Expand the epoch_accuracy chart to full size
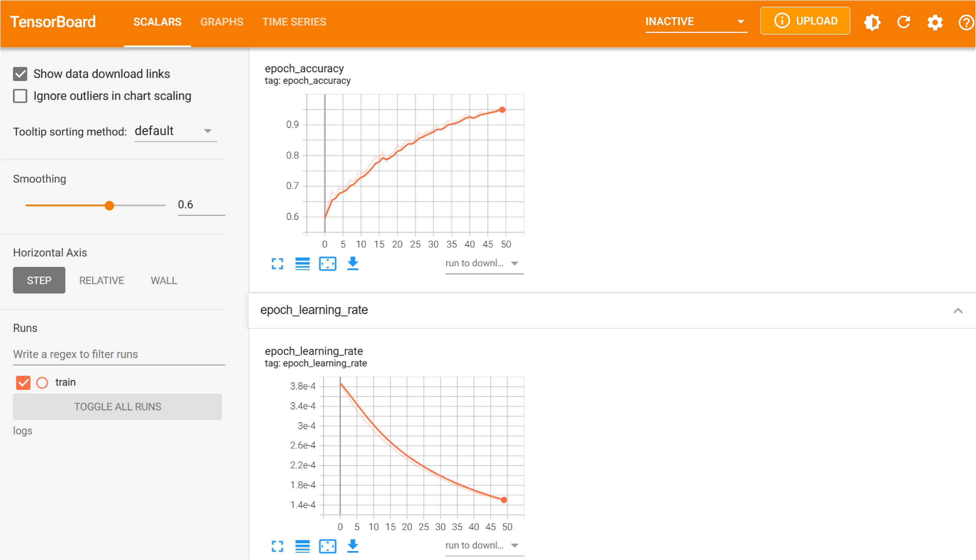Image resolution: width=976 pixels, height=560 pixels. [277, 264]
